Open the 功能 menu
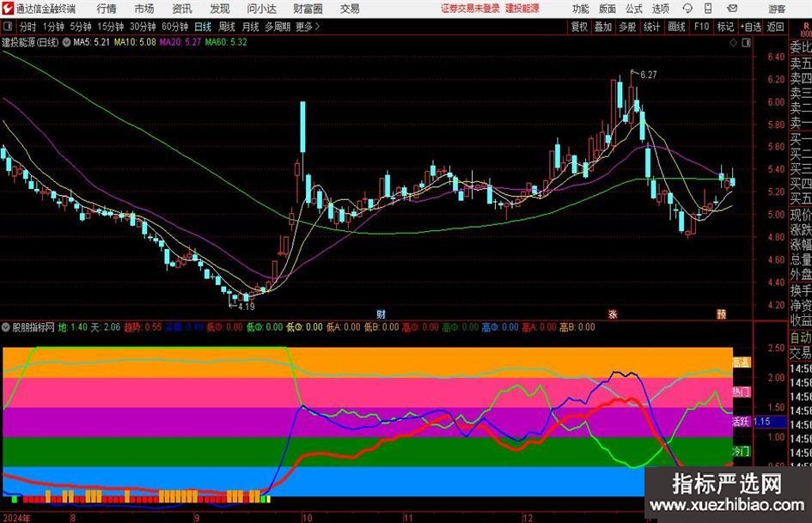Viewport: 812px width, 523px height. (581, 9)
